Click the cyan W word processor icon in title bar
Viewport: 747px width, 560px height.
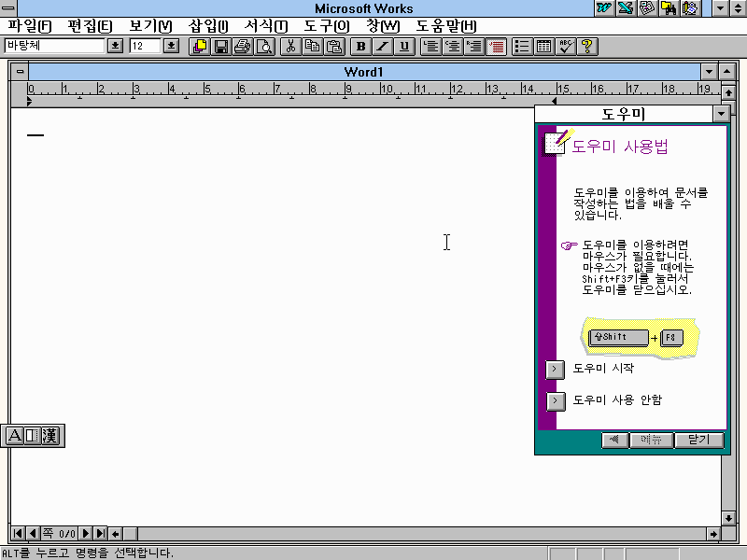604,8
